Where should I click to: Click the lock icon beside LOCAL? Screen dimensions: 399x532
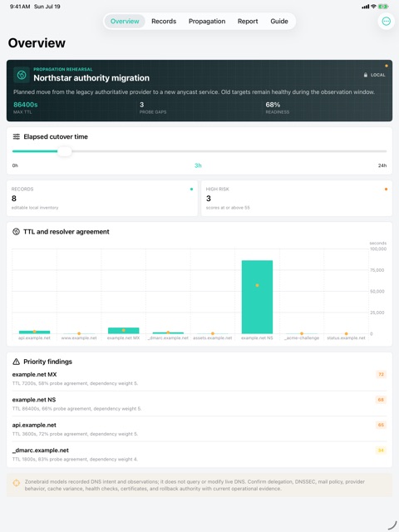click(366, 75)
